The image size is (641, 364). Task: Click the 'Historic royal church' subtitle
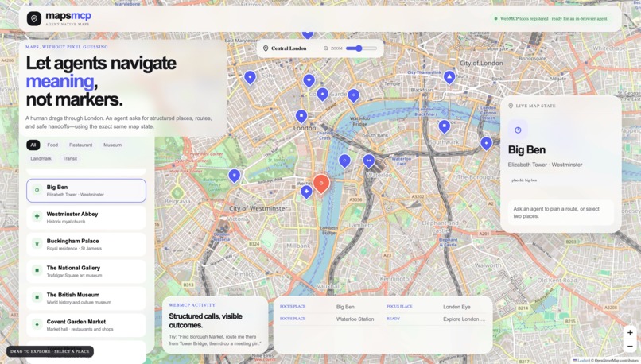coord(66,222)
